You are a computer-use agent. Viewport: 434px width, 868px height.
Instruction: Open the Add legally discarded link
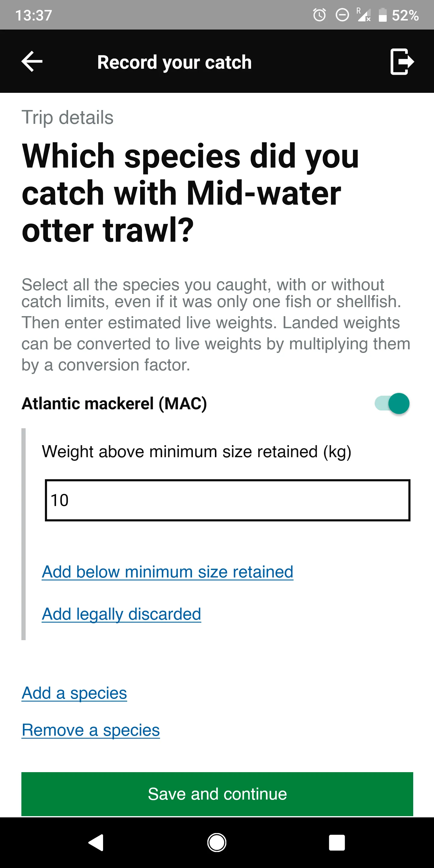click(121, 614)
